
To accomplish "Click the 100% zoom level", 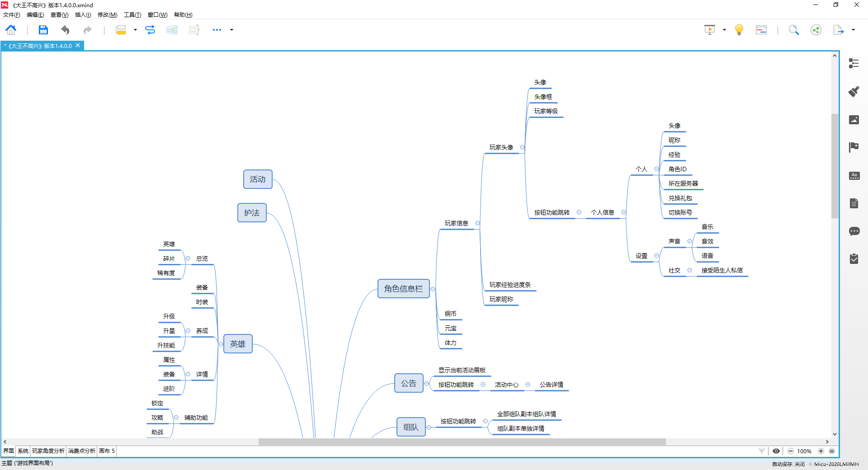I will (x=804, y=451).
